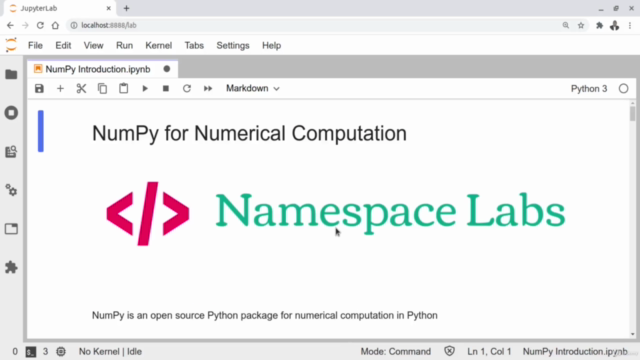
Task: Open browser zoom magnifier icon
Action: pos(566,25)
